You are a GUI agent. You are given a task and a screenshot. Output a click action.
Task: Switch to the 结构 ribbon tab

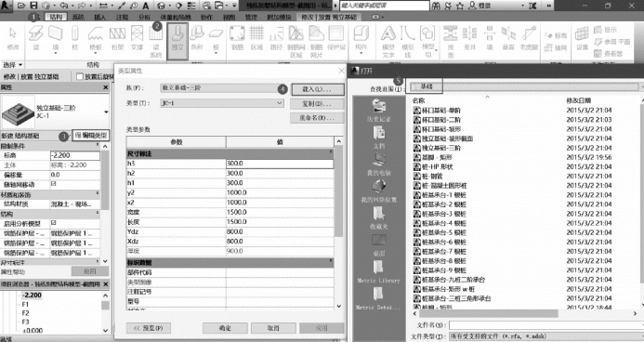click(x=56, y=17)
